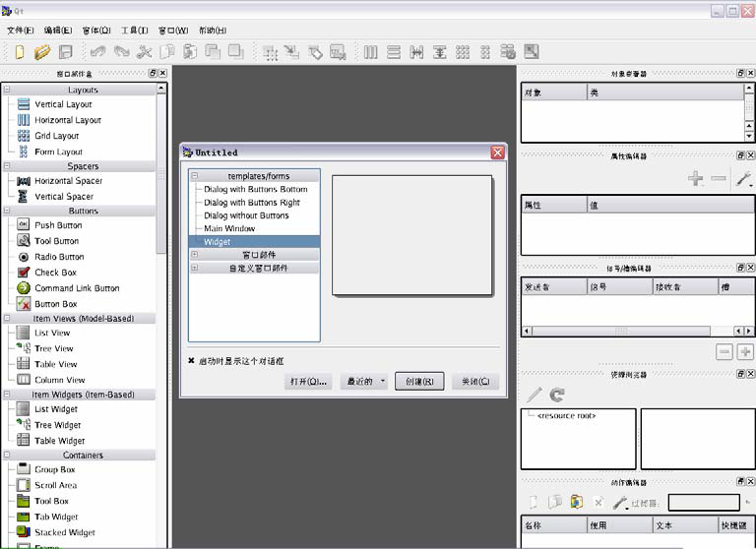Pick the Check Box widget icon
756x549 pixels.
[24, 273]
